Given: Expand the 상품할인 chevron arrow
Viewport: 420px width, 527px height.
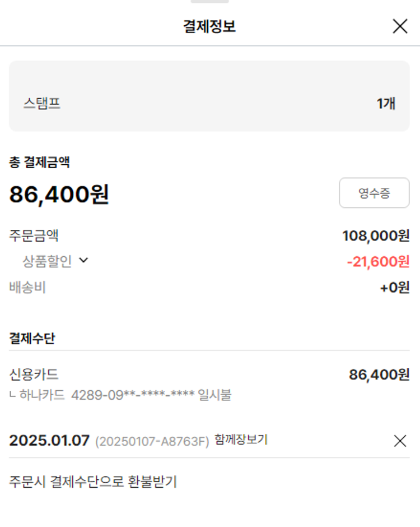Looking at the screenshot, I should tap(84, 261).
